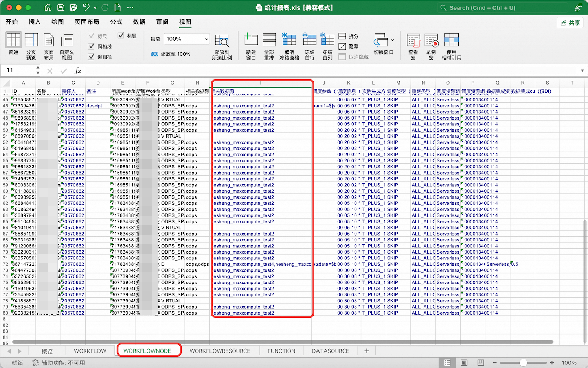Open the 开始 (Home) ribbon tab
Screen dimensions: 588x368
pos(12,22)
